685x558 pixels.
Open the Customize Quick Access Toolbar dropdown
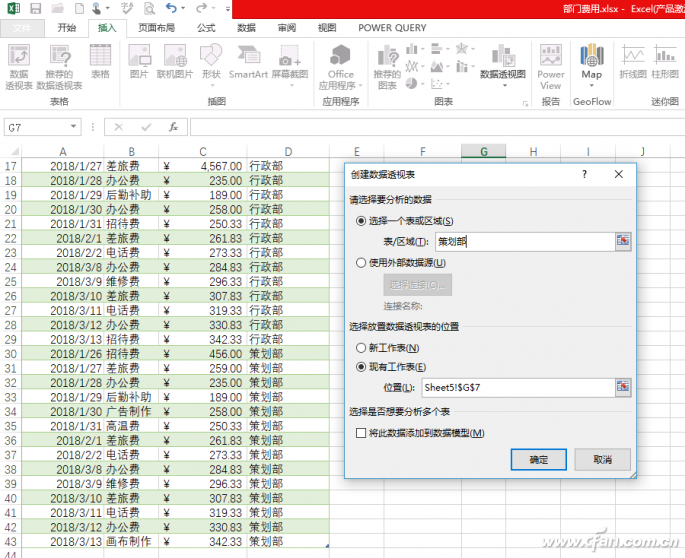tap(228, 8)
